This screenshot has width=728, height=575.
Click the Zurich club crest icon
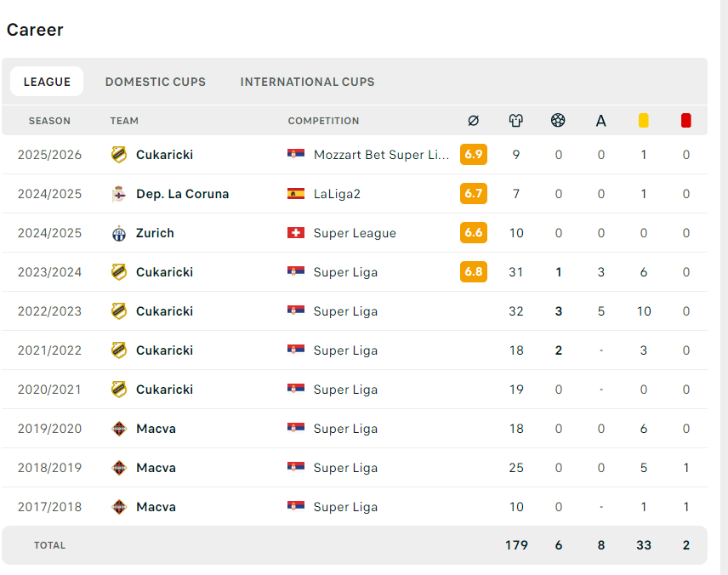[x=119, y=233]
